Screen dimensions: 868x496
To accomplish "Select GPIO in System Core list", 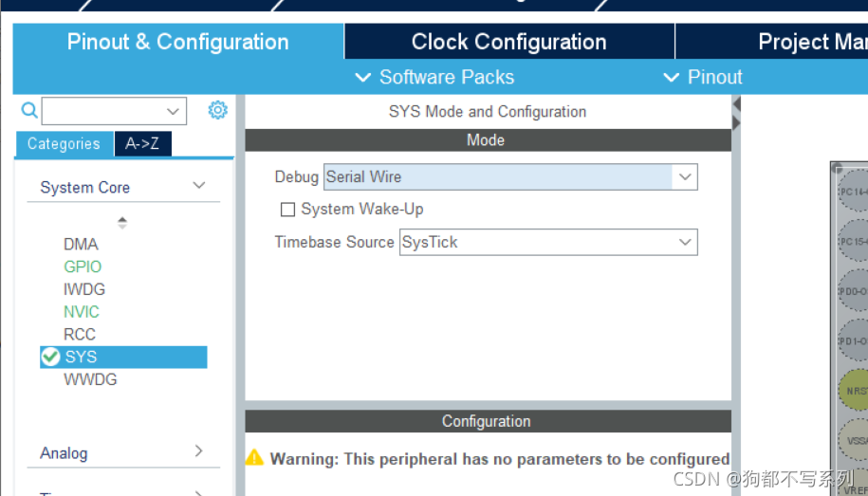I will coord(83,266).
